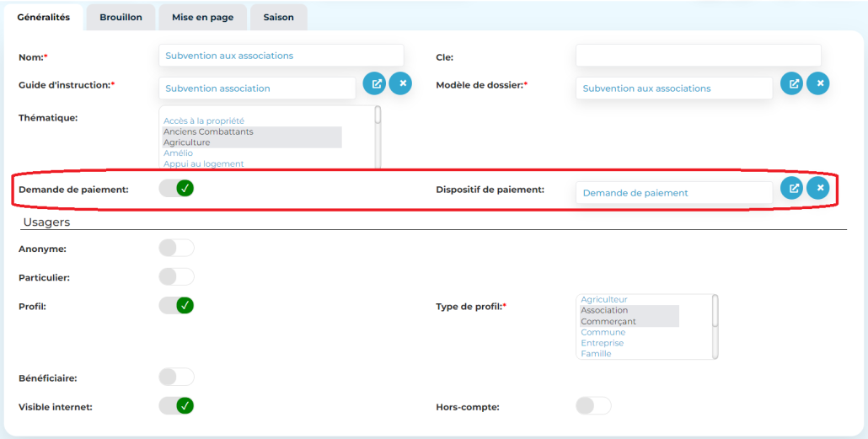
Task: Disable the Demande de paiement toggle
Action: tap(176, 188)
